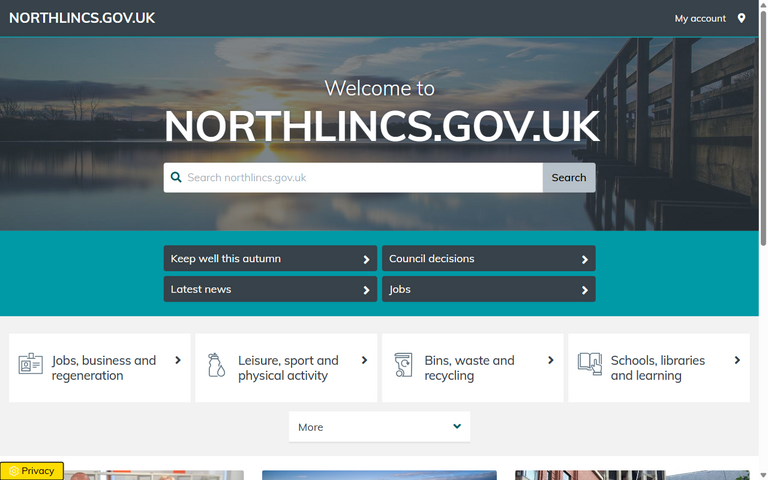768x480 pixels.
Task: Open My account in header
Action: point(700,18)
